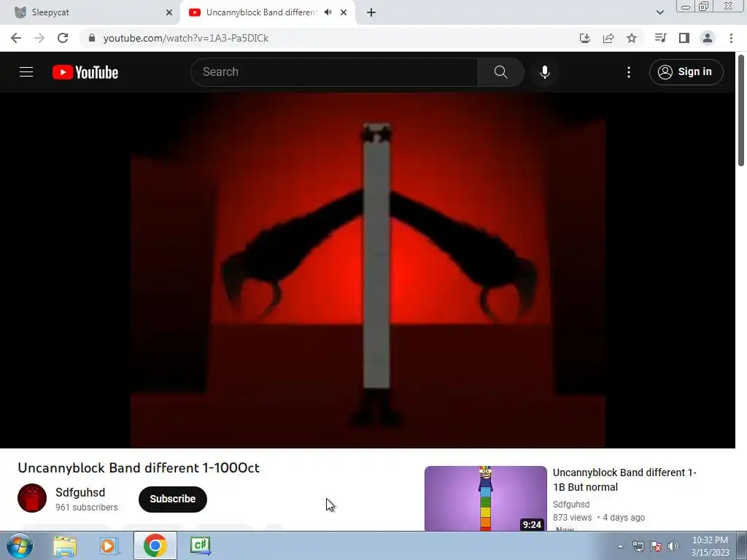The width and height of the screenshot is (747, 560).
Task: Click the video player area
Action: pos(368,270)
